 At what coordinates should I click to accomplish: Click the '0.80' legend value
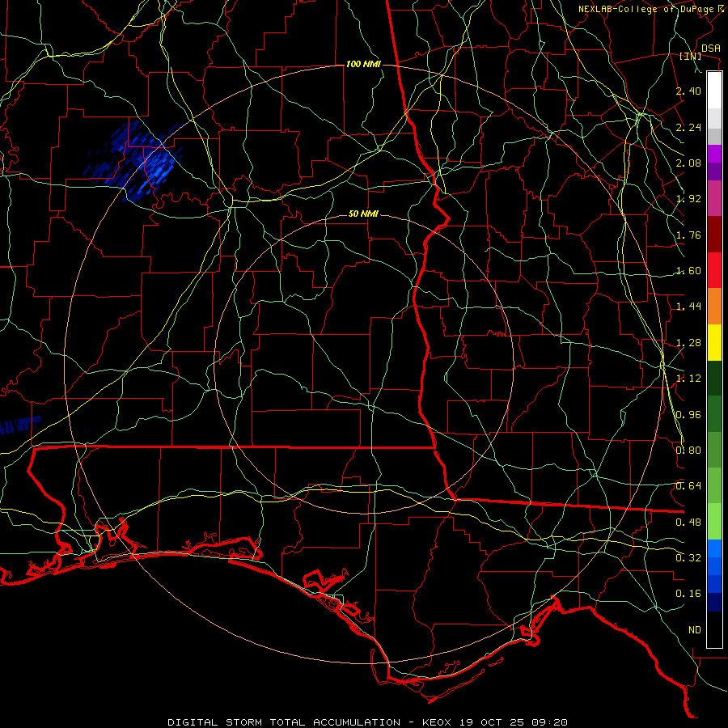click(x=688, y=451)
